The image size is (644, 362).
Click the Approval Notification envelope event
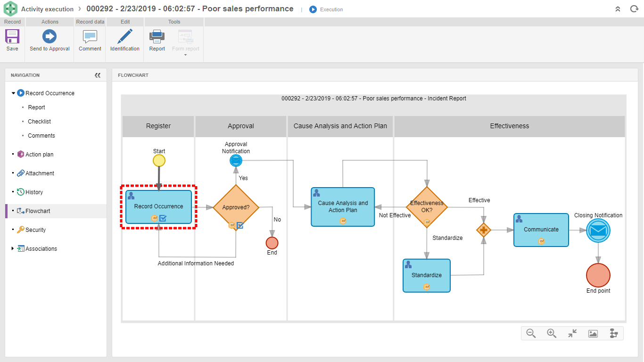(236, 161)
